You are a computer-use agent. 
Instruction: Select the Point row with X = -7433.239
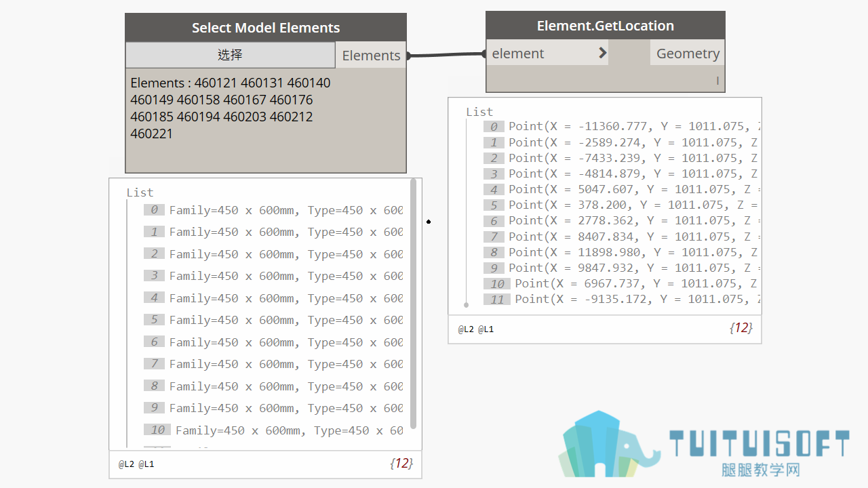point(622,158)
